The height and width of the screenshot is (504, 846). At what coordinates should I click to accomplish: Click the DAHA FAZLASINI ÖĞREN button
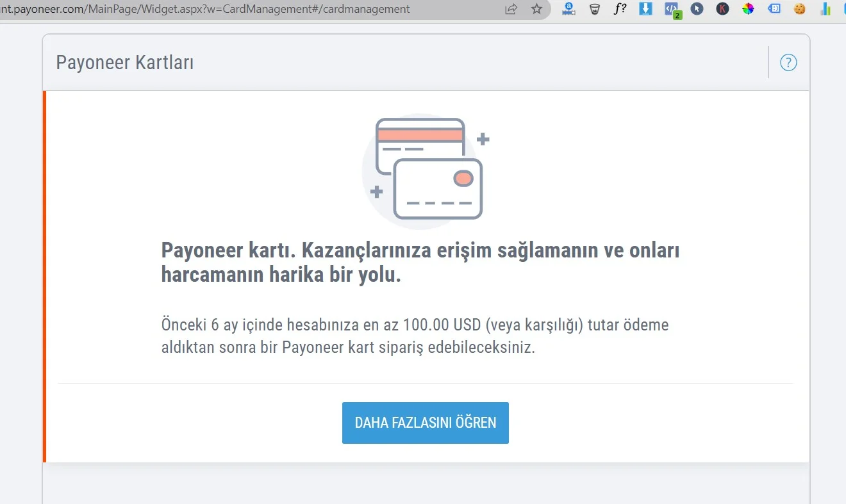pos(425,423)
